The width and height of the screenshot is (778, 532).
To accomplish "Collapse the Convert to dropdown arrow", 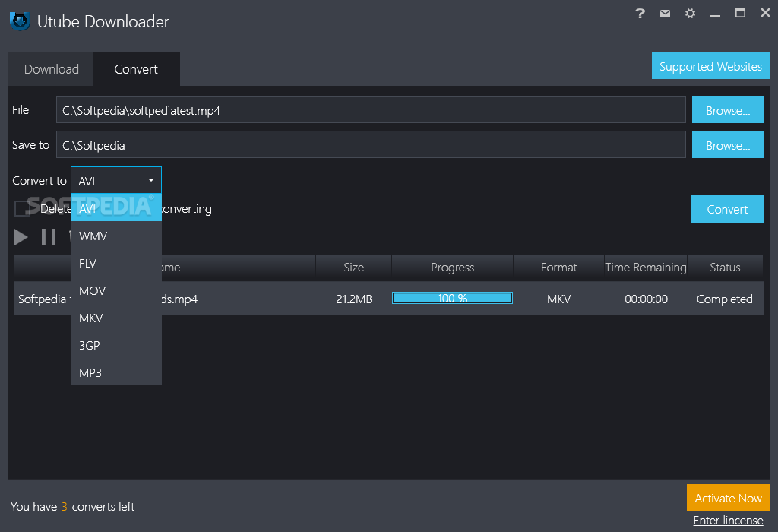I will (151, 180).
